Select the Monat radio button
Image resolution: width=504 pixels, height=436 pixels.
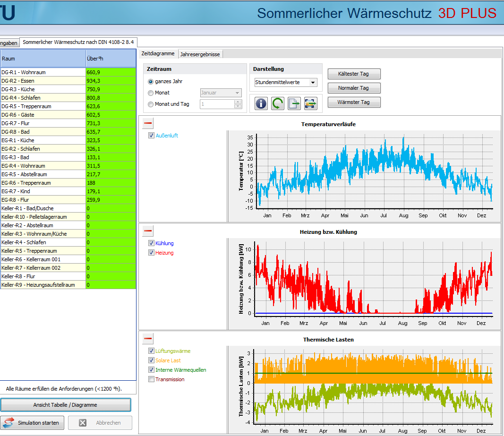(x=151, y=93)
